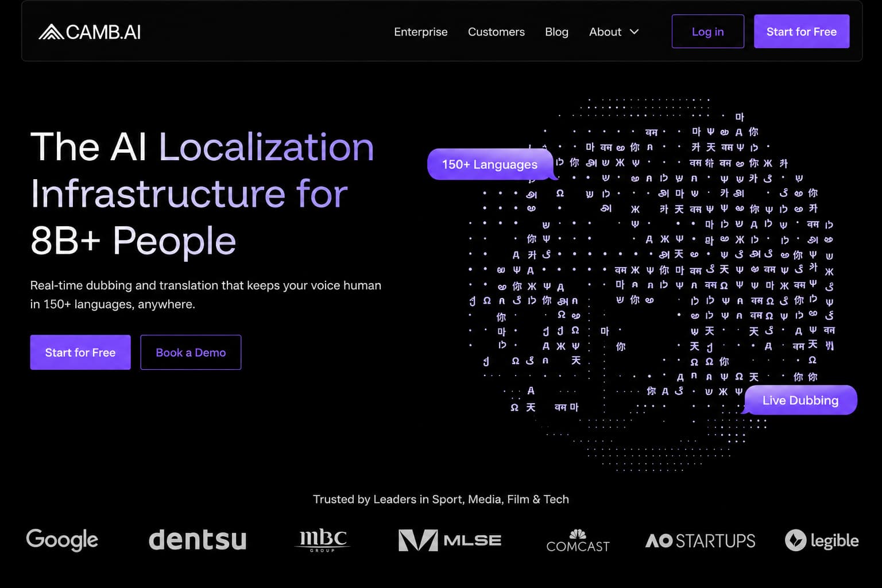Image resolution: width=882 pixels, height=588 pixels.
Task: Click Start for Free in the header
Action: pos(801,32)
